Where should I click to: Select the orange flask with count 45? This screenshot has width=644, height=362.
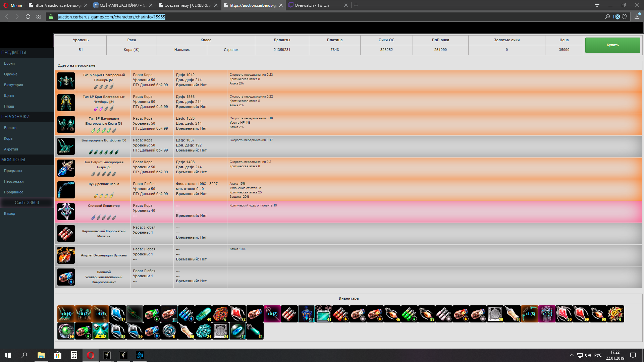pos(392,314)
